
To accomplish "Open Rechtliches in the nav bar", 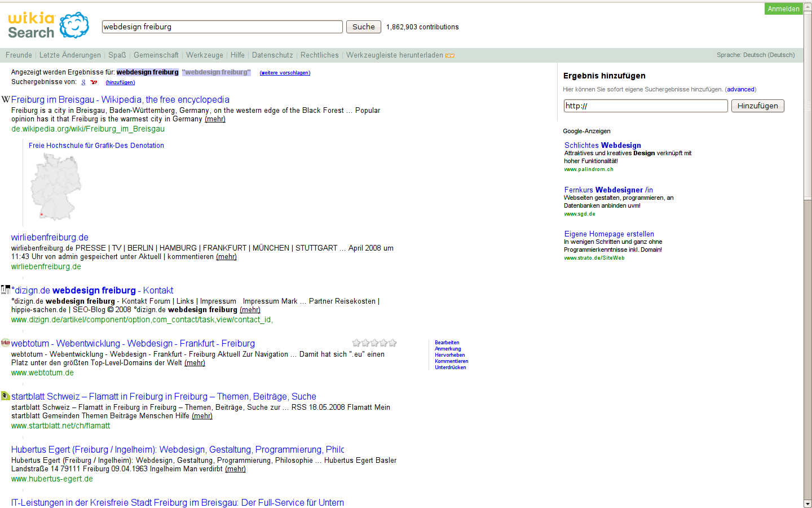I will 320,55.
